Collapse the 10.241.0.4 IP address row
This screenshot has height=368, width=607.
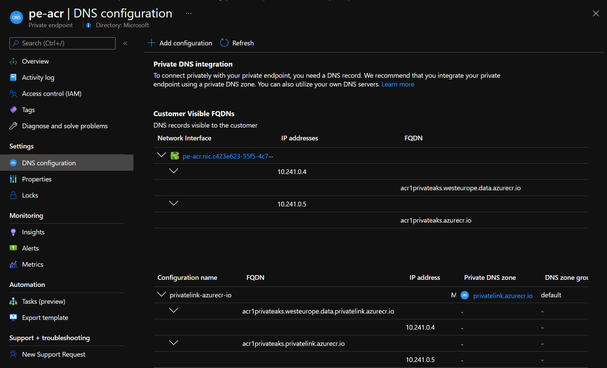[x=173, y=171]
